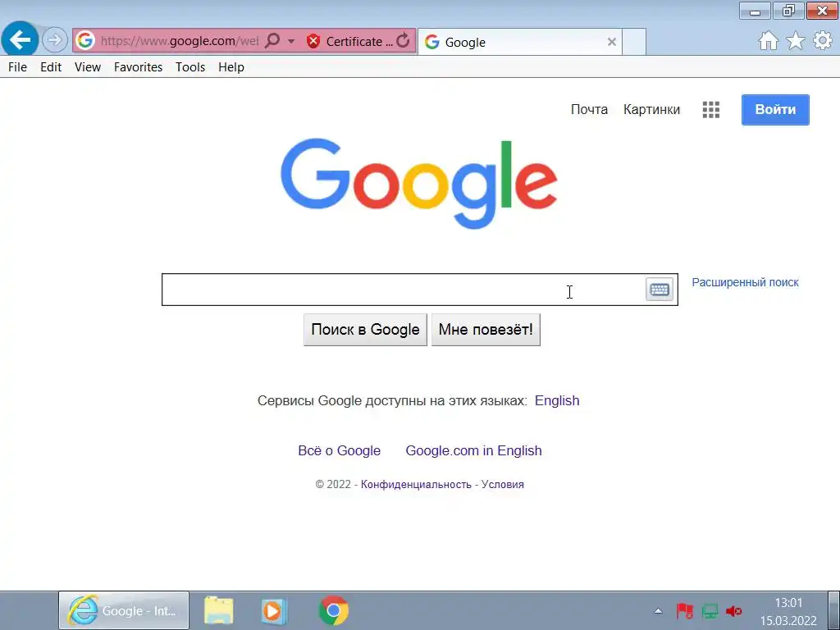This screenshot has height=630, width=840.
Task: Click the blue Войти button
Action: coord(775,110)
